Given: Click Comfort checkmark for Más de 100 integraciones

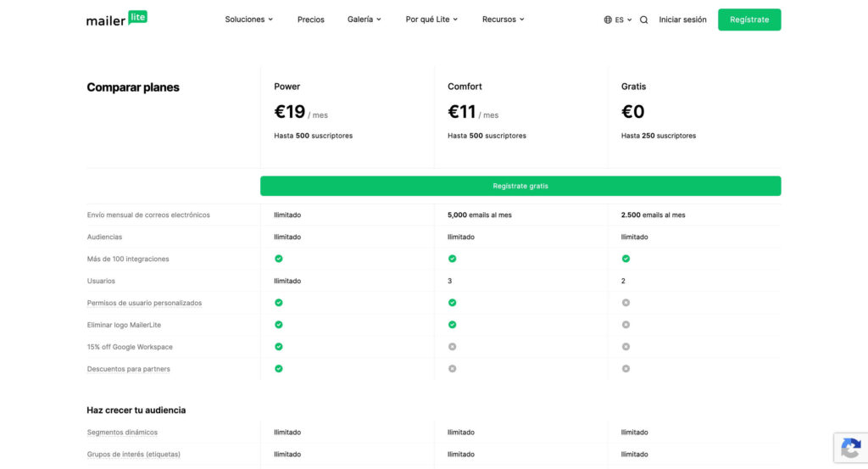Looking at the screenshot, I should pyautogui.click(x=453, y=259).
